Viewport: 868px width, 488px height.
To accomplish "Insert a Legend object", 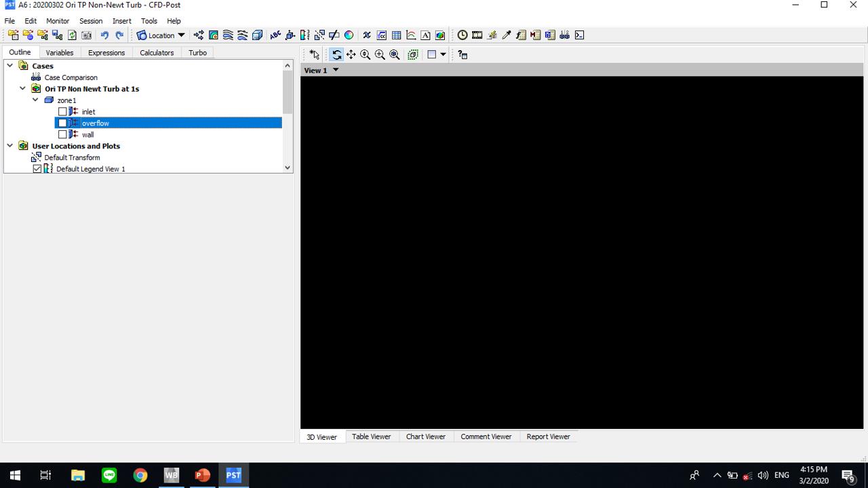I will (x=305, y=35).
